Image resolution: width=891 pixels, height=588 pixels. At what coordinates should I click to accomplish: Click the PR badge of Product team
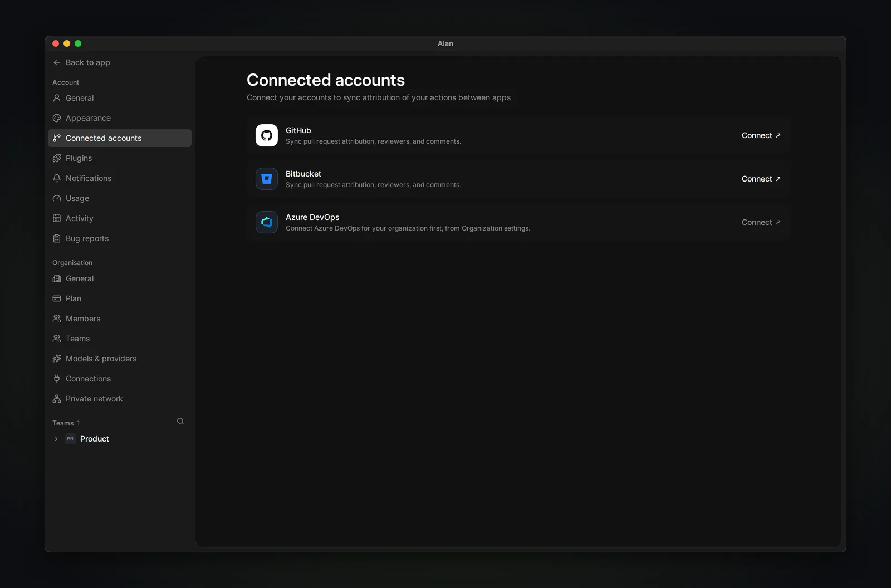(x=70, y=439)
